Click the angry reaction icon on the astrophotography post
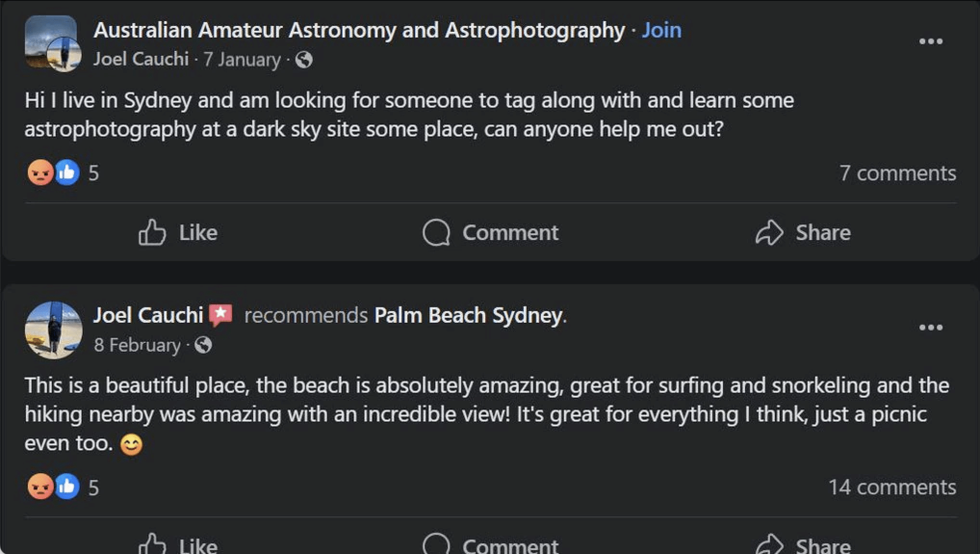This screenshot has height=554, width=980. click(40, 172)
